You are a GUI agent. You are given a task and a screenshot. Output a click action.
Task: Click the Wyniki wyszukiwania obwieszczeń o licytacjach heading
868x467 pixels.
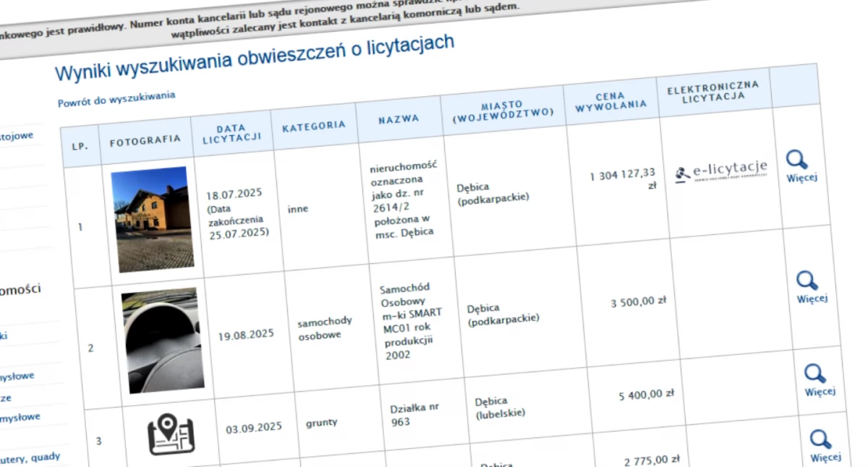255,59
